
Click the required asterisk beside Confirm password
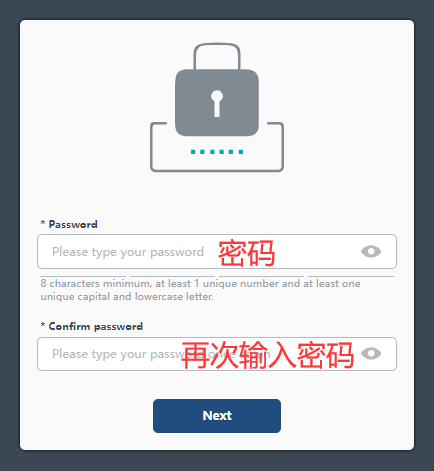43,325
